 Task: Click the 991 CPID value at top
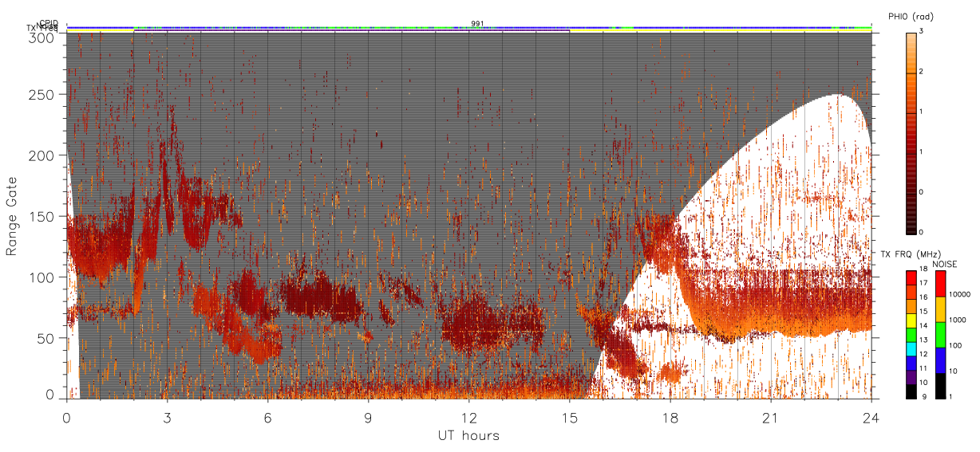coord(478,24)
